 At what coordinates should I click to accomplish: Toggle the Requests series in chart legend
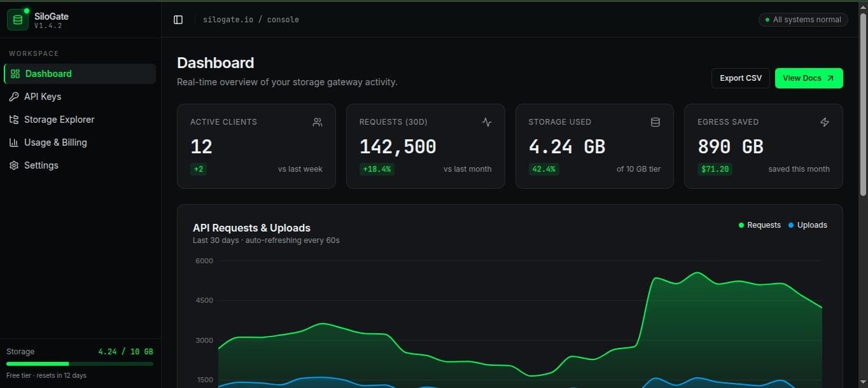(759, 225)
